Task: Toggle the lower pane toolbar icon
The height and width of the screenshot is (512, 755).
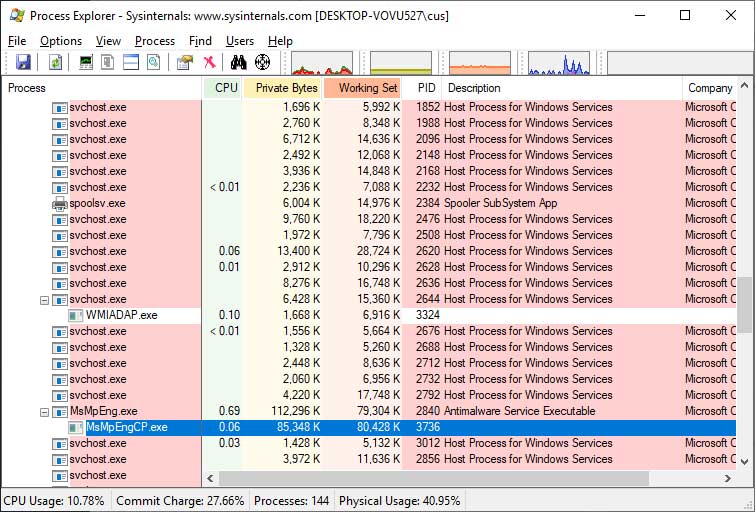Action: click(x=131, y=62)
